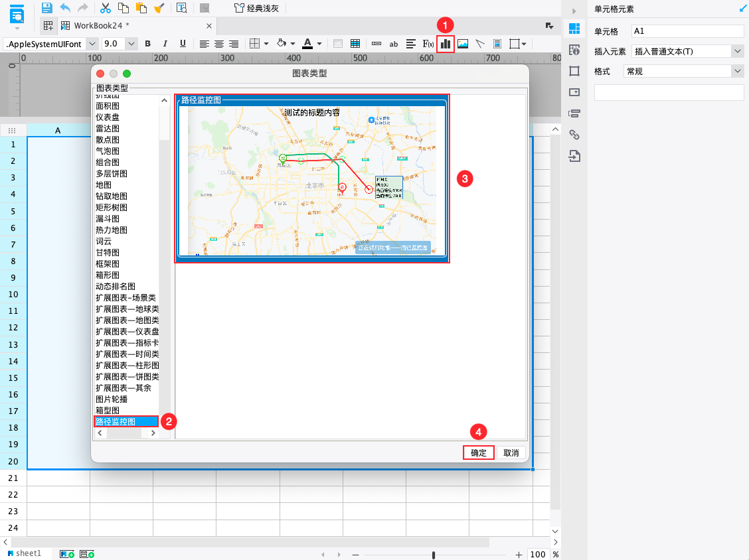Open the 格式 常规 dropdown
The image size is (749, 560).
[737, 71]
